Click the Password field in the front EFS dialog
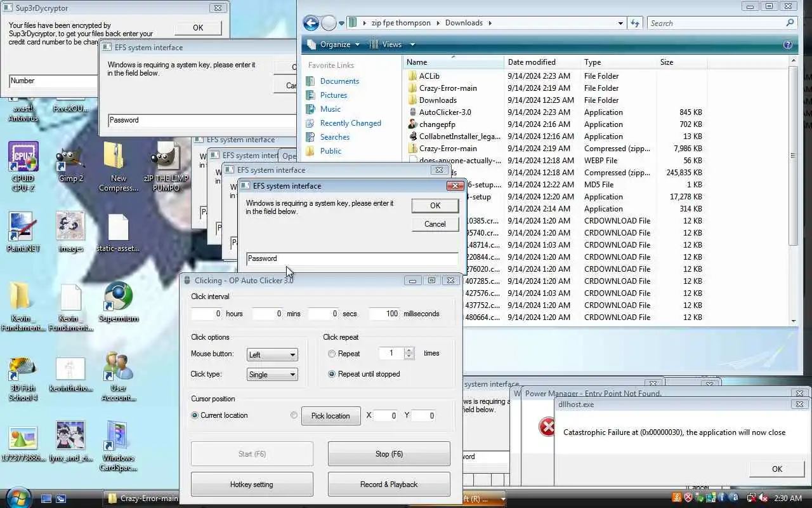The width and height of the screenshot is (812, 508). click(352, 258)
